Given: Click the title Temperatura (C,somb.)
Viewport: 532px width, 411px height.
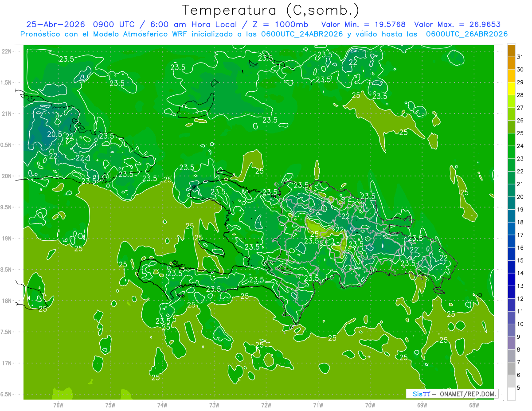Looking at the screenshot, I should [270, 10].
